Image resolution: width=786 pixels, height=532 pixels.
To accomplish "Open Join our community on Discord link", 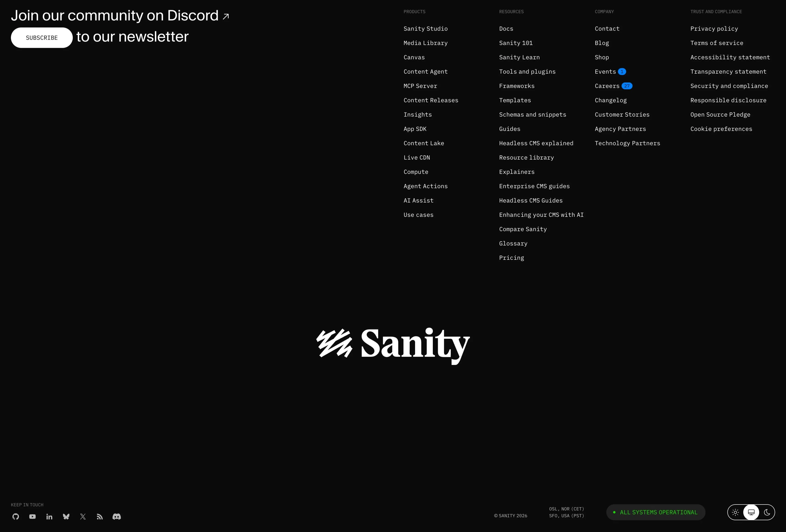I will [x=120, y=15].
